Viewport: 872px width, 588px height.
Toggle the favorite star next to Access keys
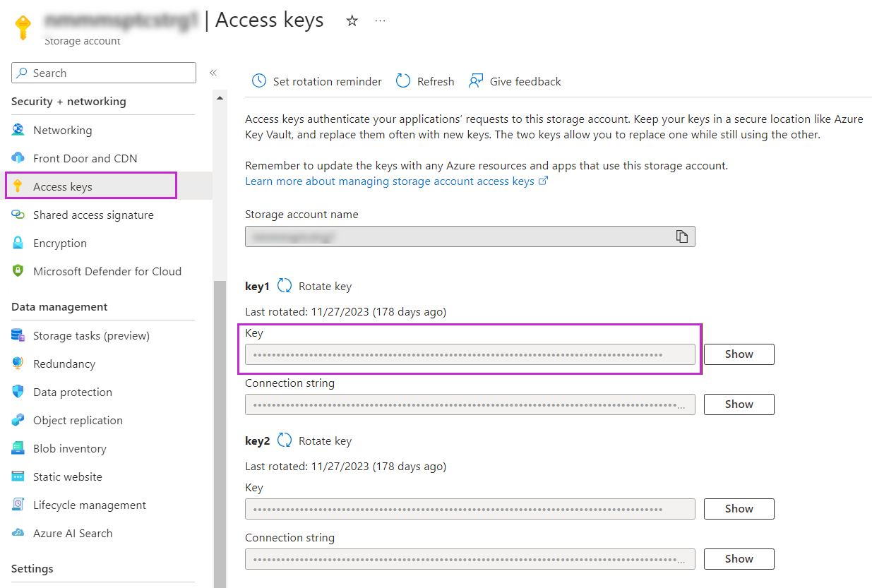tap(352, 20)
